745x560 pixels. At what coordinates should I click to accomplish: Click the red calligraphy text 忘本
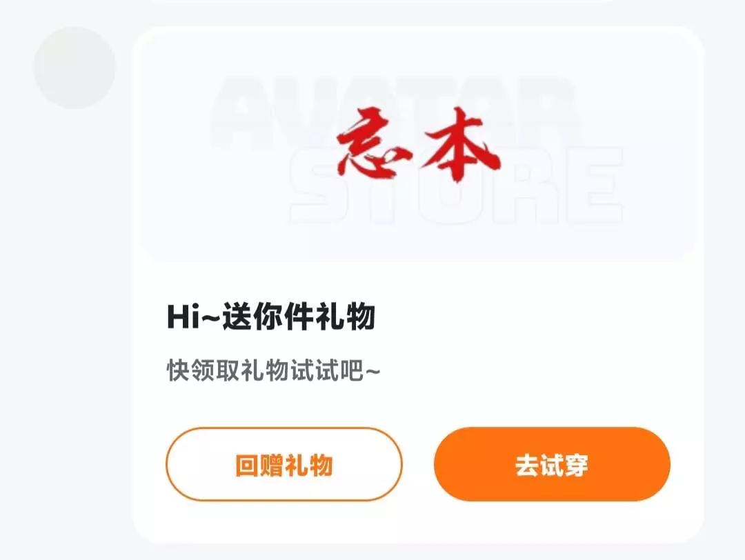click(419, 144)
